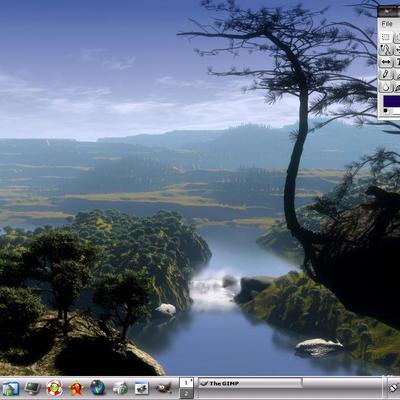Choose the Text tool in the toolbox
This screenshot has width=400, height=400.
(397, 62)
